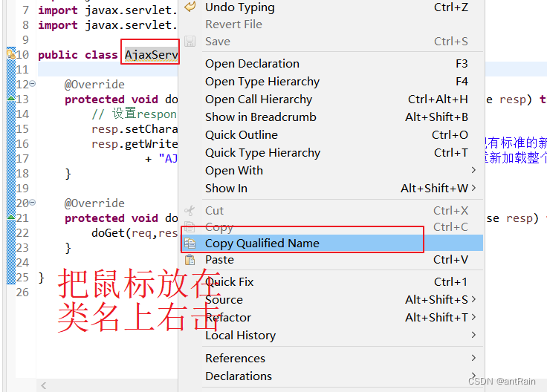Select Copy Qualified Name menu item
This screenshot has height=392, width=547.
331,243
